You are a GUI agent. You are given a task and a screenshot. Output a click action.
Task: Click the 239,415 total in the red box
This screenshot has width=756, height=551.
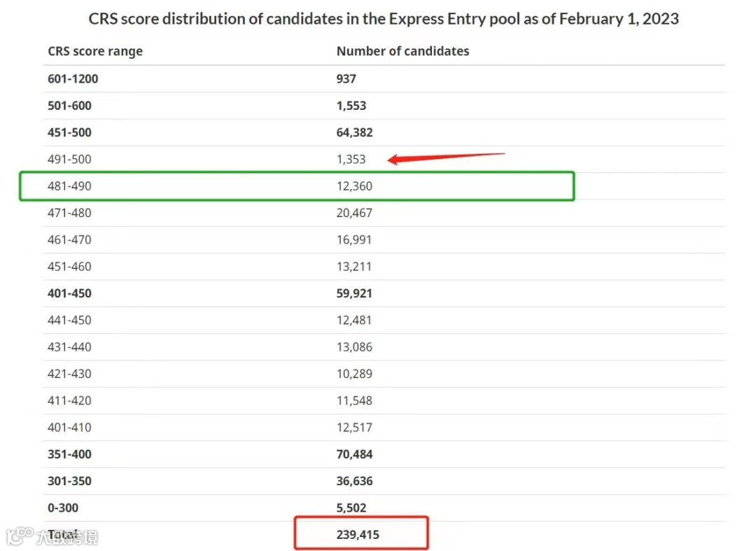click(x=358, y=535)
